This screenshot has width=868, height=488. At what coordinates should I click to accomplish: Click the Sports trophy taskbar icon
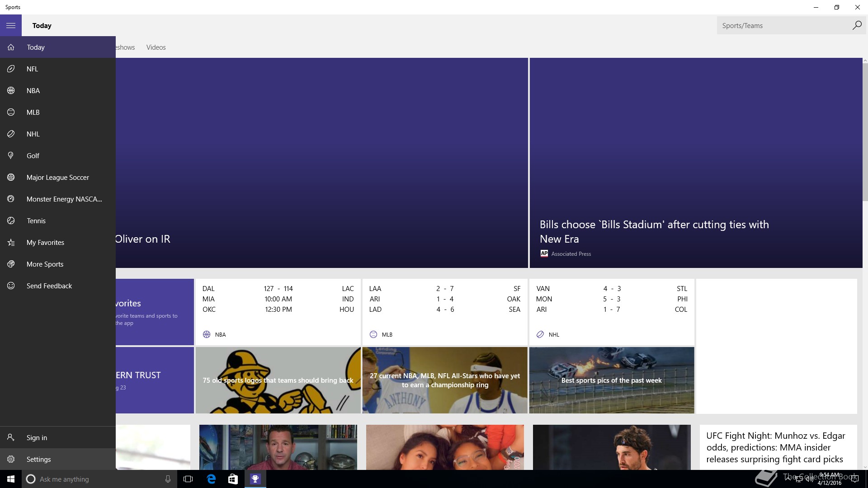[x=255, y=479]
